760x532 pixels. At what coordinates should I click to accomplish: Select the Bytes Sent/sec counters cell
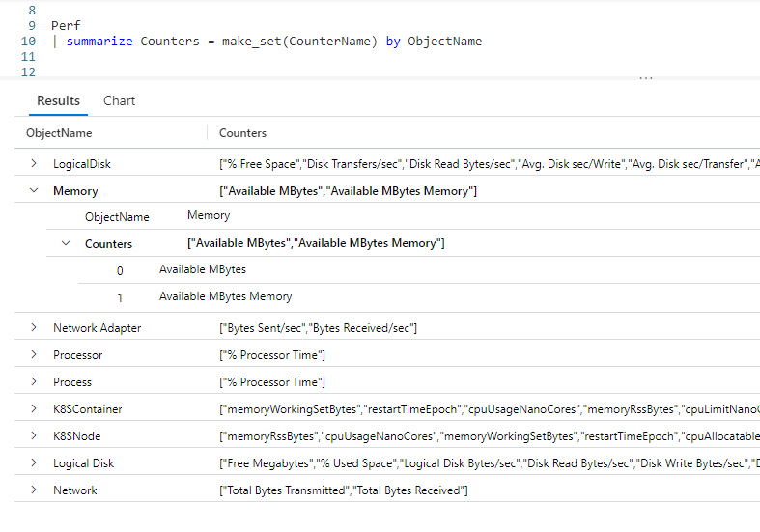[x=318, y=328]
